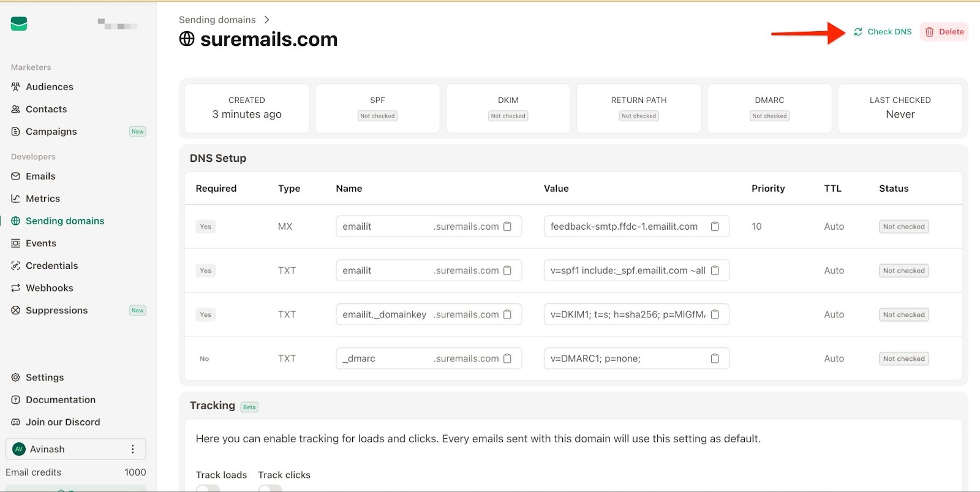Click the New badge beside Campaigns
Screen dimensions: 980x492
[137, 132]
